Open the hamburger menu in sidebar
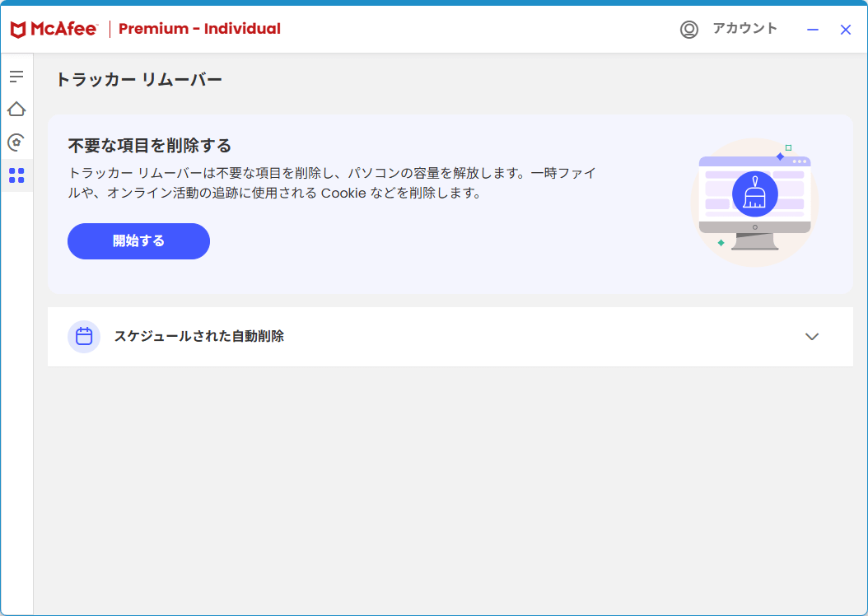 [x=16, y=77]
